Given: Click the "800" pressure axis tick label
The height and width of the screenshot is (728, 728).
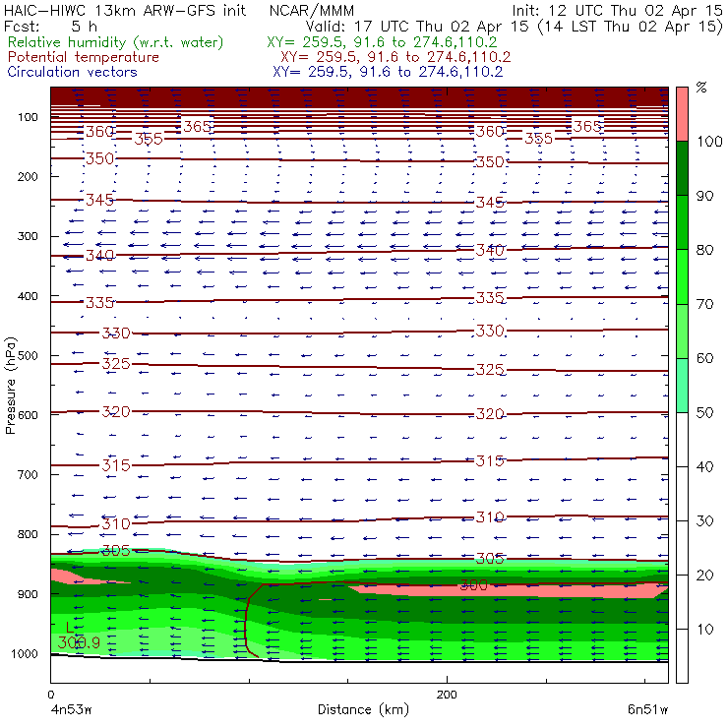Looking at the screenshot, I should [28, 534].
